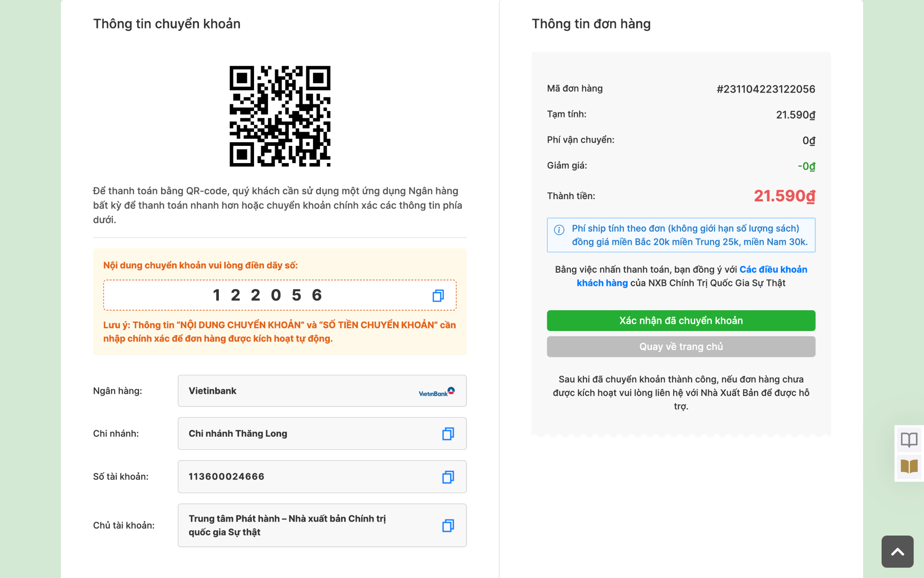The width and height of the screenshot is (924, 578).
Task: Click Quay về trang chủ button
Action: [x=681, y=347]
